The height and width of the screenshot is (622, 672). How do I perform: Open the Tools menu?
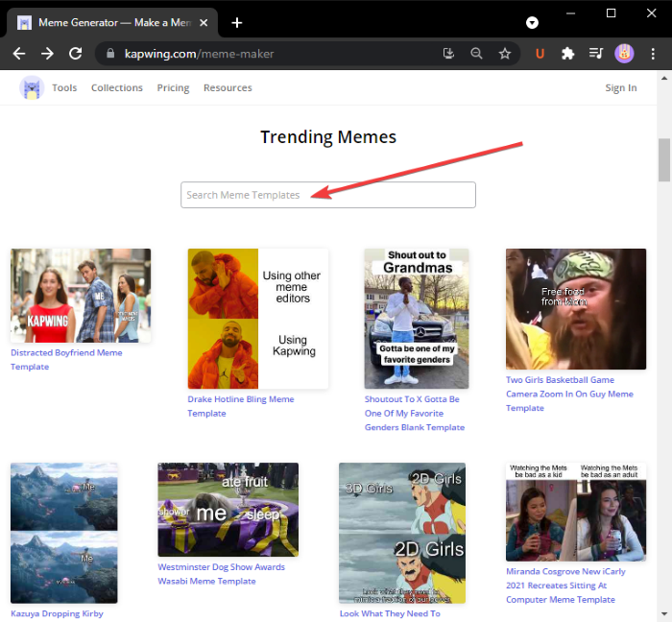point(64,88)
